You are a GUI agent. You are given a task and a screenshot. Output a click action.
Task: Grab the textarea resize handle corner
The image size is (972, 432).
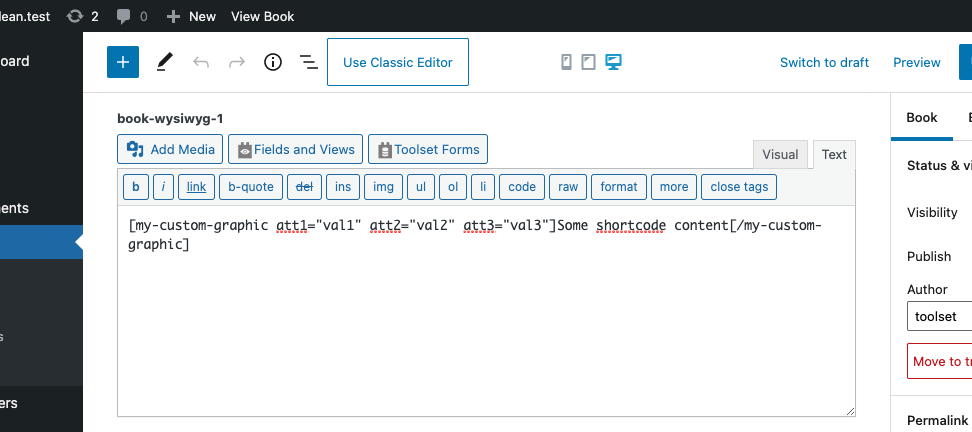tap(850, 411)
